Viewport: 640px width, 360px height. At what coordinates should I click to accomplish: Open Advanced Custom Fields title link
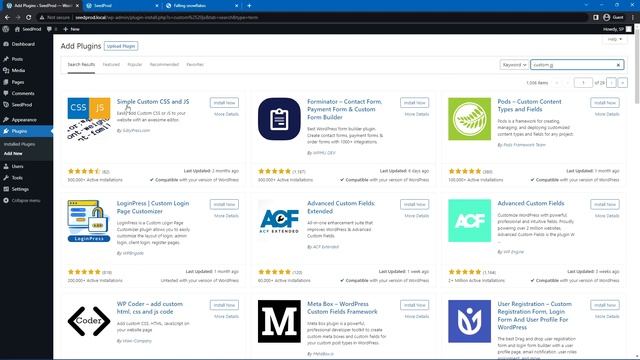[531, 203]
